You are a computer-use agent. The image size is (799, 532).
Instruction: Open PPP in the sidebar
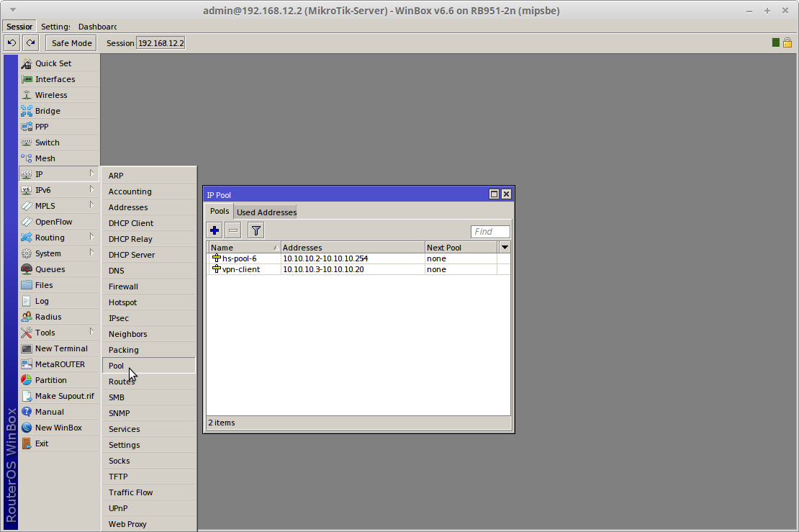[59, 127]
